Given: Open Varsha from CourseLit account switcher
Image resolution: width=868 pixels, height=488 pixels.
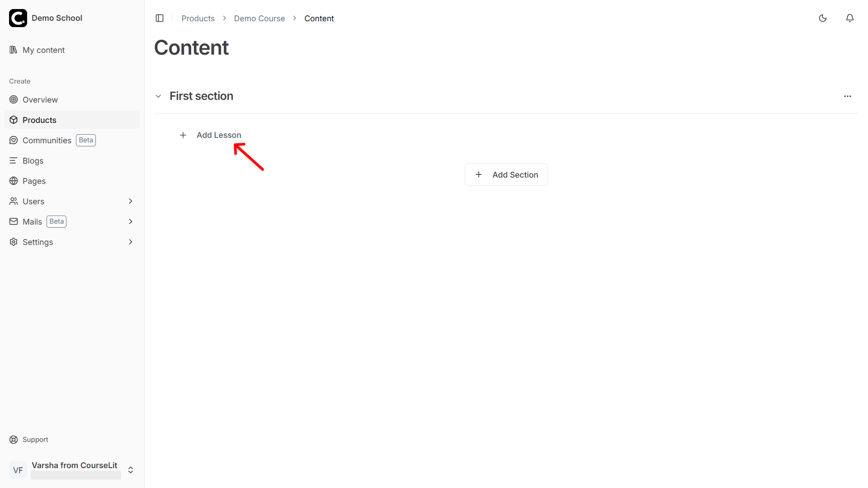Looking at the screenshot, I should (x=131, y=470).
